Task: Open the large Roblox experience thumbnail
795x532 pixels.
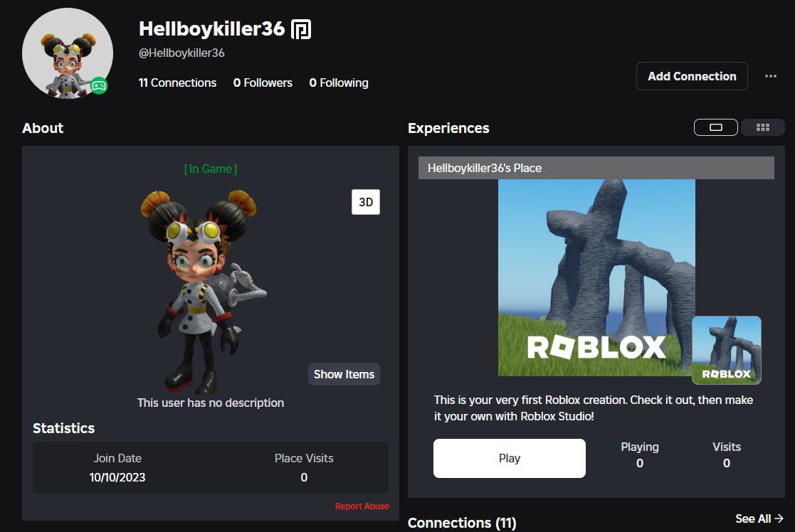Action: click(596, 277)
